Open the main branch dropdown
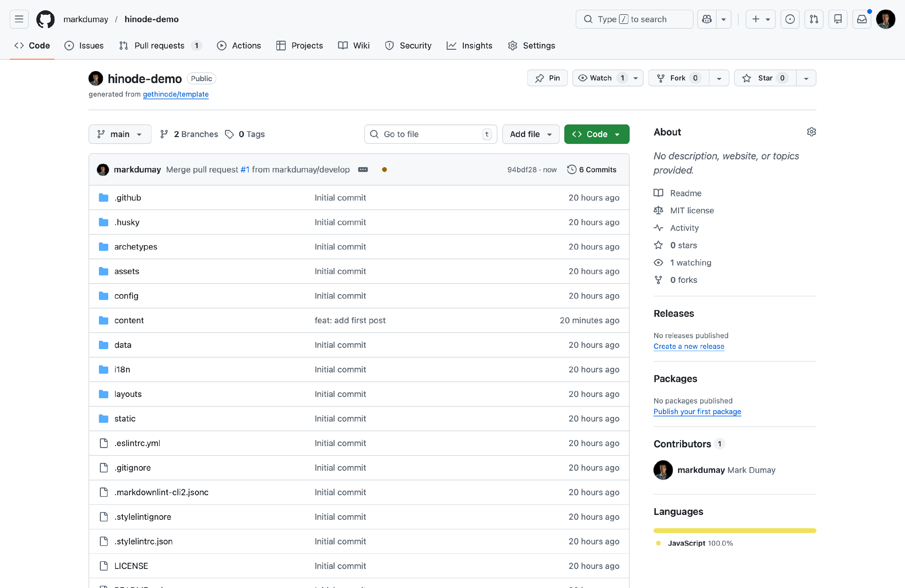This screenshot has height=588, width=905. click(120, 134)
